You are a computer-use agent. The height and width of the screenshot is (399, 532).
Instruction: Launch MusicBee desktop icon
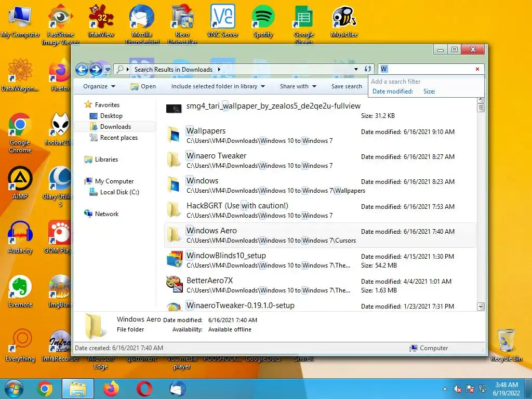coord(344,21)
